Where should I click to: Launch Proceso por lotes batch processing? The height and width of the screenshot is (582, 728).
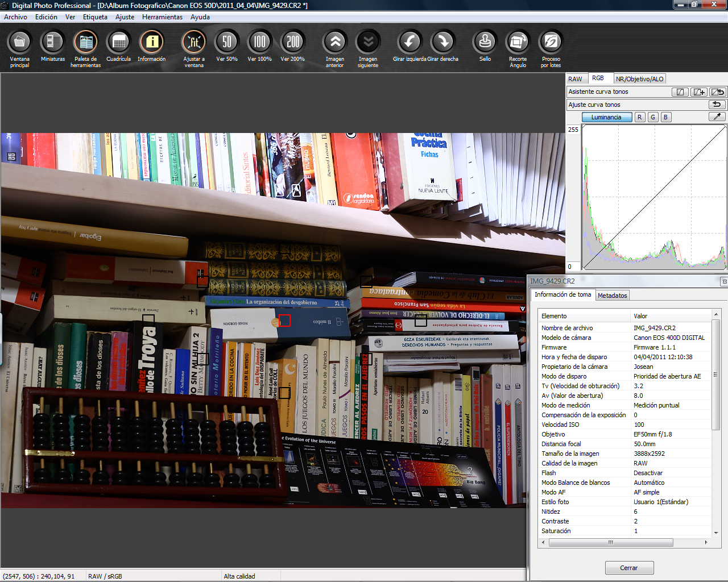tap(551, 43)
